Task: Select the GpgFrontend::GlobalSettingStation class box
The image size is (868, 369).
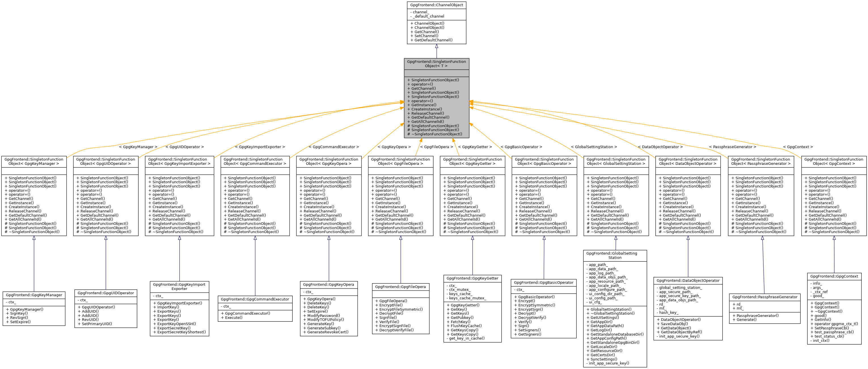Action: tap(615, 308)
